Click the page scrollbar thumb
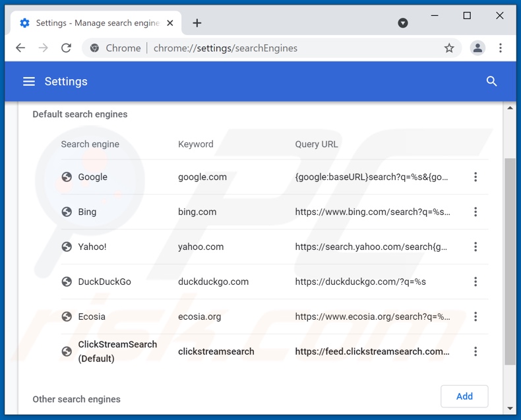 coord(510,262)
